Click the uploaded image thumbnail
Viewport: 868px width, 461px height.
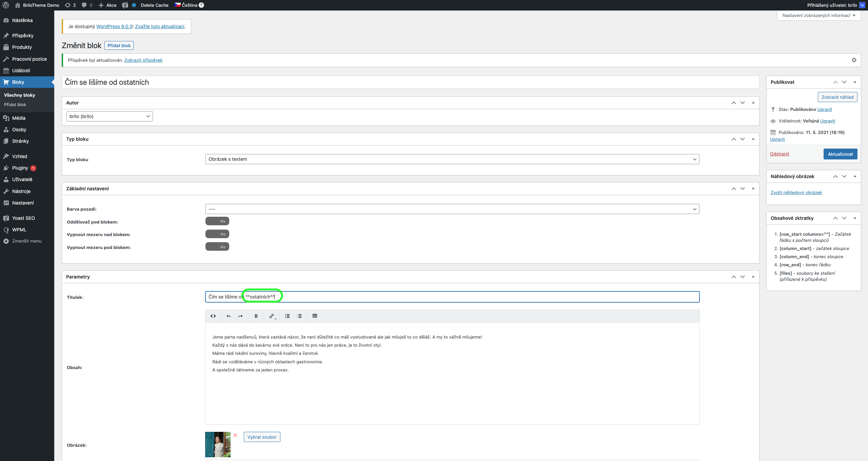pos(218,444)
